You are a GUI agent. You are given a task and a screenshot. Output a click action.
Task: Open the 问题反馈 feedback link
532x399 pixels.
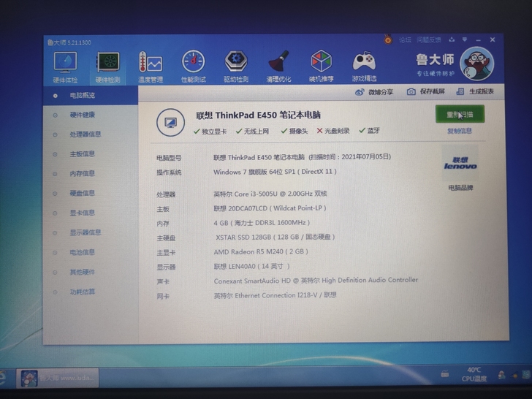[x=429, y=40]
